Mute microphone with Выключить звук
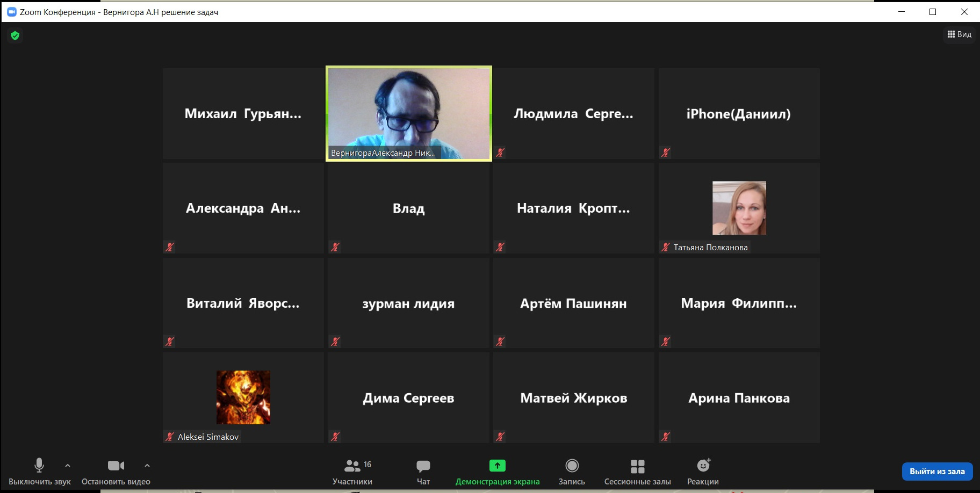The height and width of the screenshot is (493, 980). click(39, 472)
